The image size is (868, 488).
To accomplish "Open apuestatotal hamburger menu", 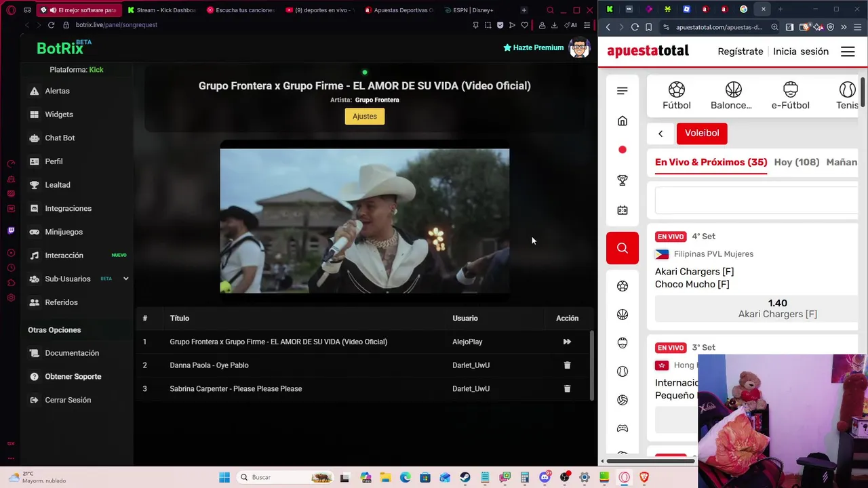I will [848, 52].
